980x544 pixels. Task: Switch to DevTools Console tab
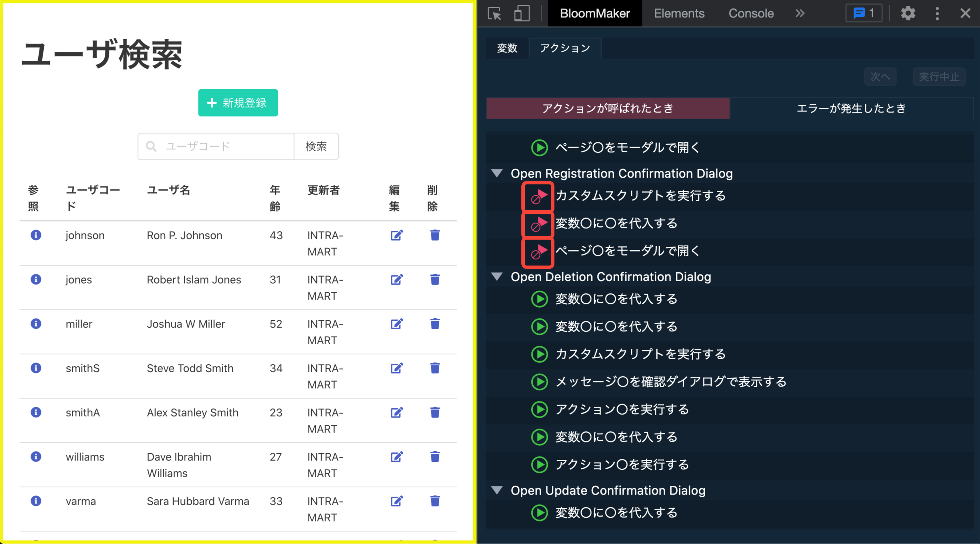click(751, 14)
